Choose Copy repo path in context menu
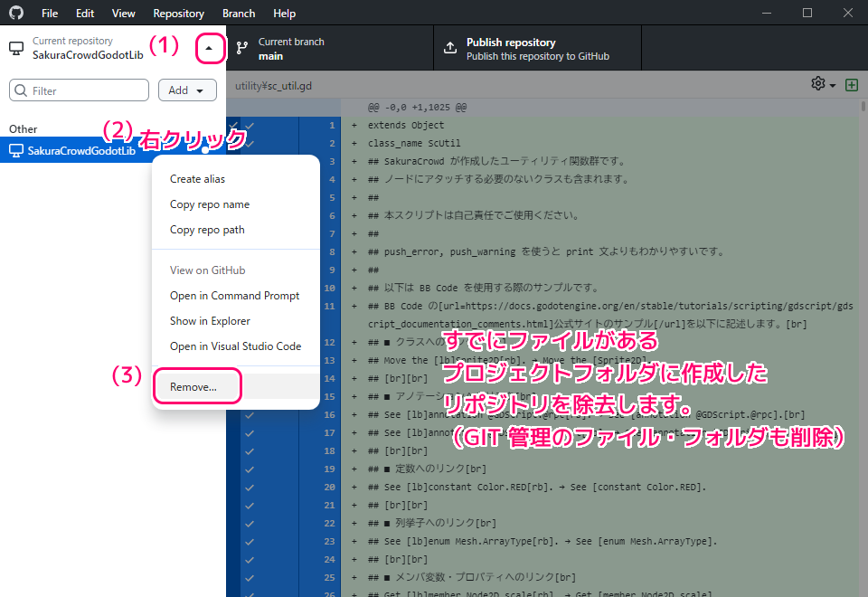The height and width of the screenshot is (597, 868). pos(236,230)
